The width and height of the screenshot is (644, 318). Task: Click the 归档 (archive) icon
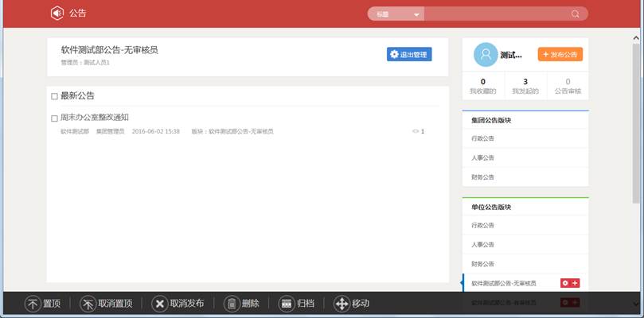click(287, 304)
